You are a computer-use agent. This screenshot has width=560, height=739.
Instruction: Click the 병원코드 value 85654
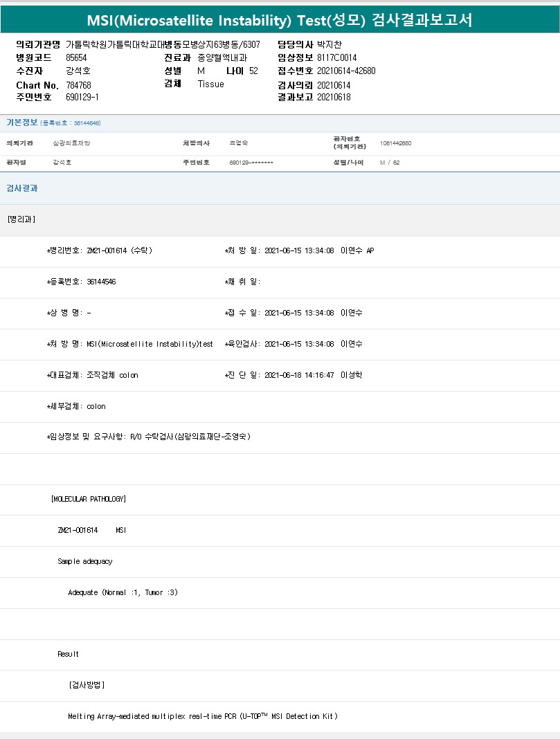pyautogui.click(x=76, y=57)
